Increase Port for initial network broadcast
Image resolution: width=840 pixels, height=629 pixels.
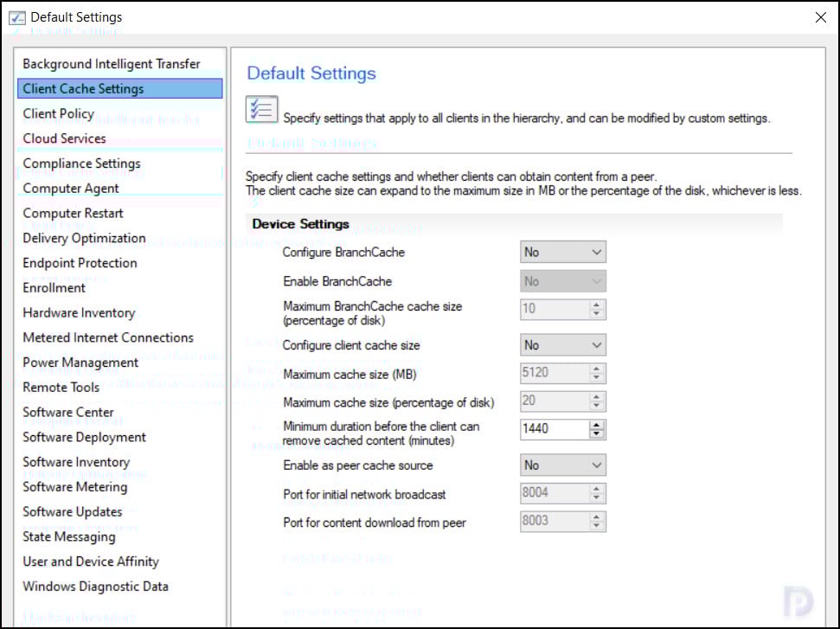pyautogui.click(x=596, y=489)
